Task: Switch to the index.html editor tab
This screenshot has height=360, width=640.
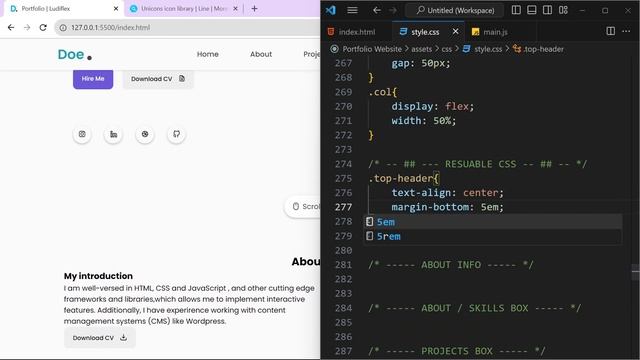Action: pyautogui.click(x=352, y=32)
